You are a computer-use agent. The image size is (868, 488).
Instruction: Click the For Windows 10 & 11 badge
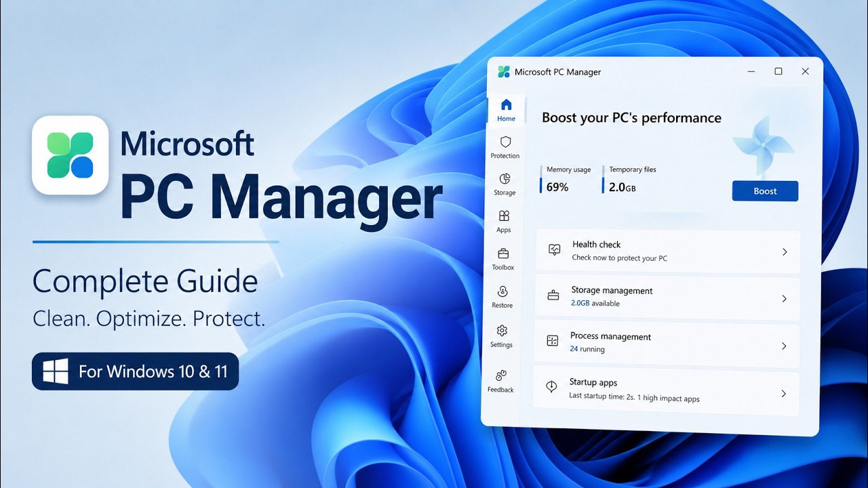(x=136, y=371)
